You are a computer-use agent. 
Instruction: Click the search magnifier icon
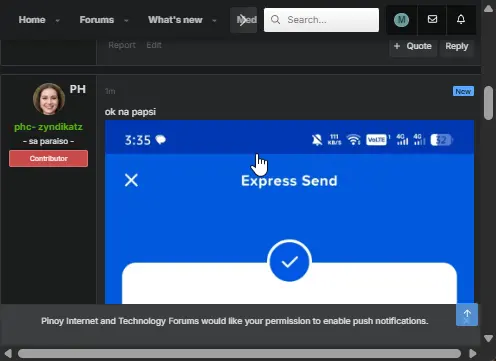(275, 20)
